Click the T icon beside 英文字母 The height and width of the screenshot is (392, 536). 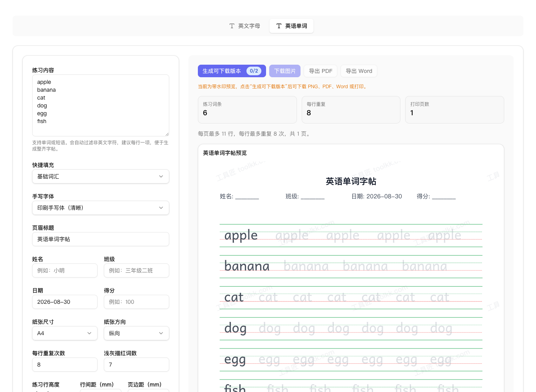[x=232, y=26]
